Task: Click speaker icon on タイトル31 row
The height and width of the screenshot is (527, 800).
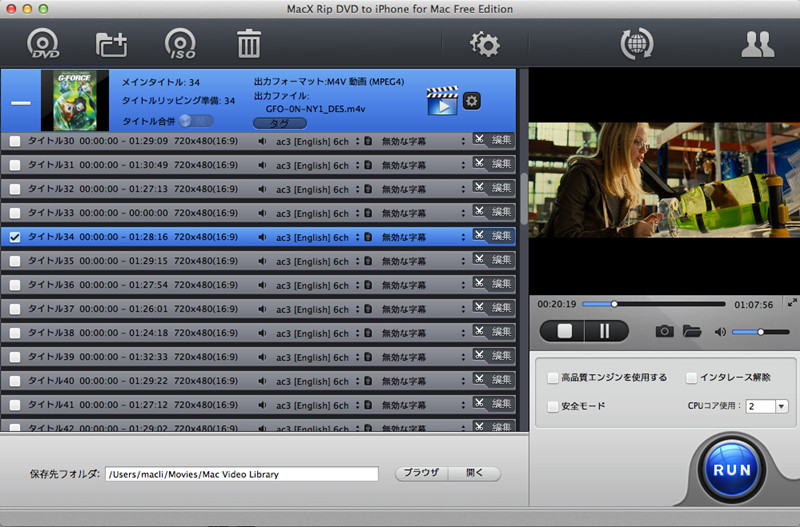Action: [x=262, y=165]
